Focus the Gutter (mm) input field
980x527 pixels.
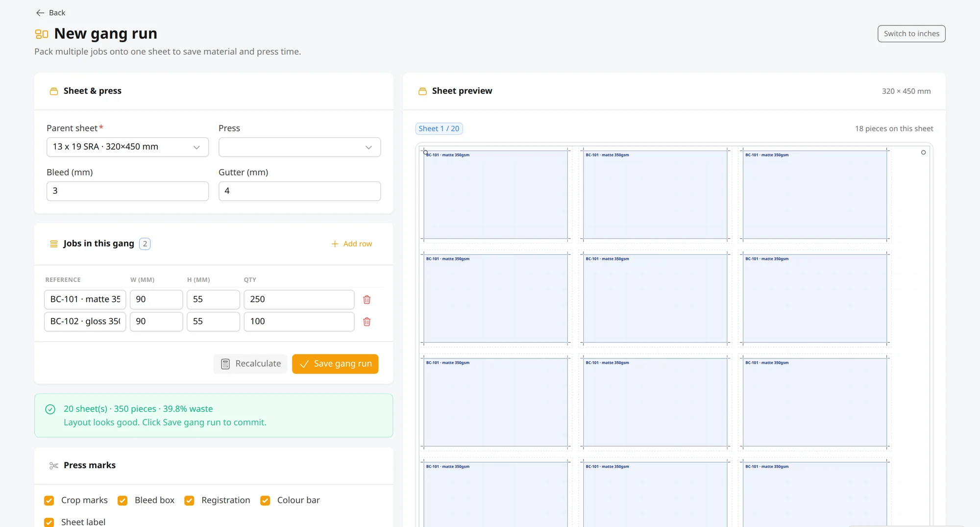(299, 191)
